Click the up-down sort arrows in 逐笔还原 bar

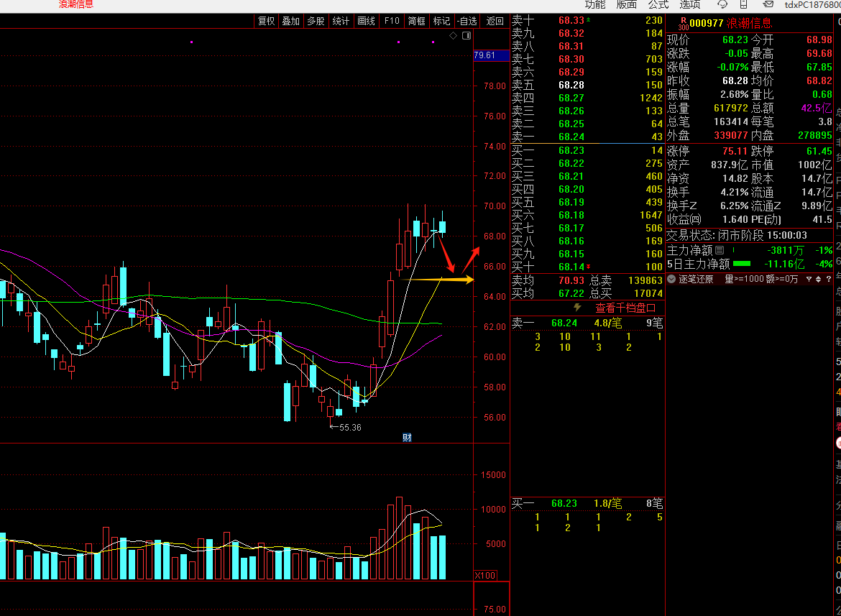[x=819, y=279]
